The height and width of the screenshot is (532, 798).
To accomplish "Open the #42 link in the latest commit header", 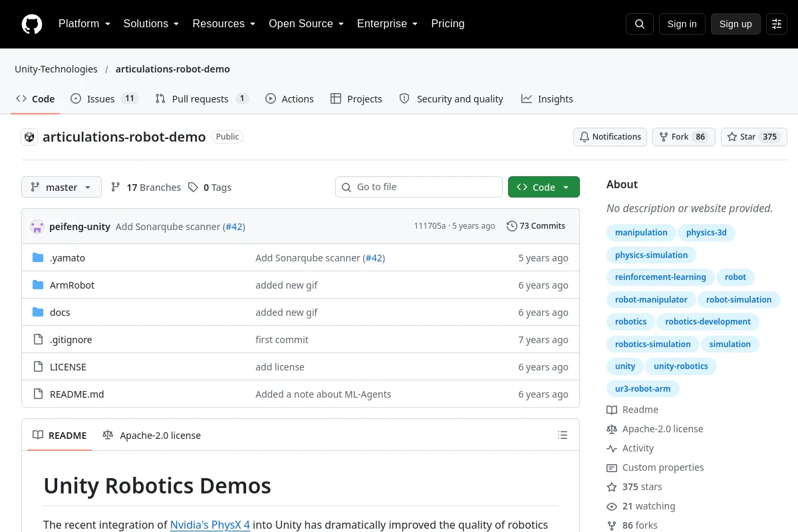I will point(234,227).
